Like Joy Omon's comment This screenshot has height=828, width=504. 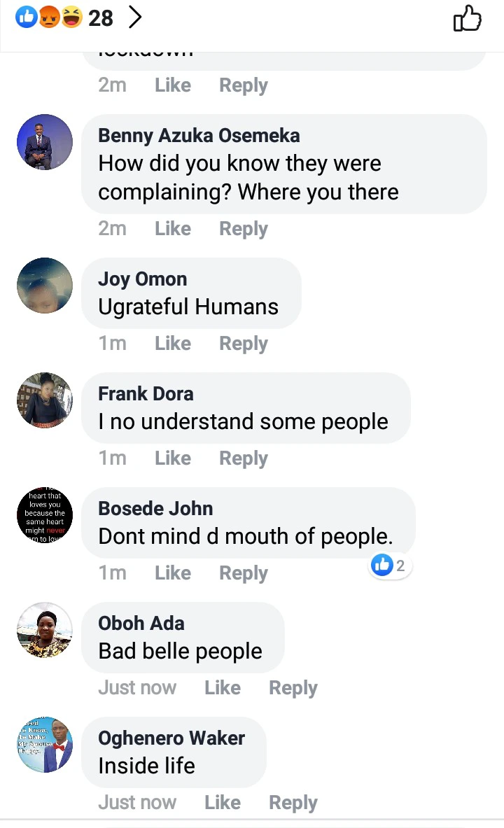[x=173, y=344]
